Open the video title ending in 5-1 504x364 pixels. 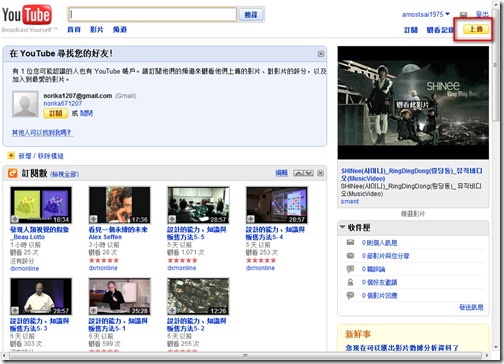click(x=118, y=324)
